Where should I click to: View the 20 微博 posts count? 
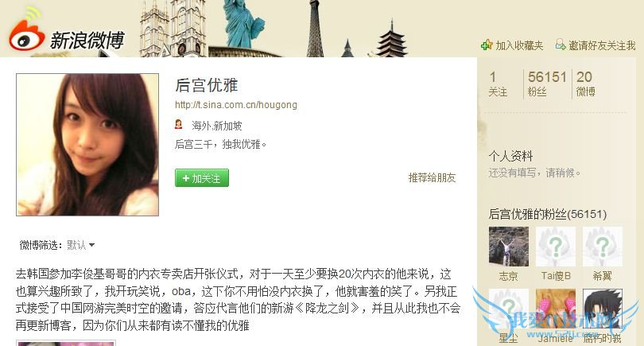click(585, 84)
